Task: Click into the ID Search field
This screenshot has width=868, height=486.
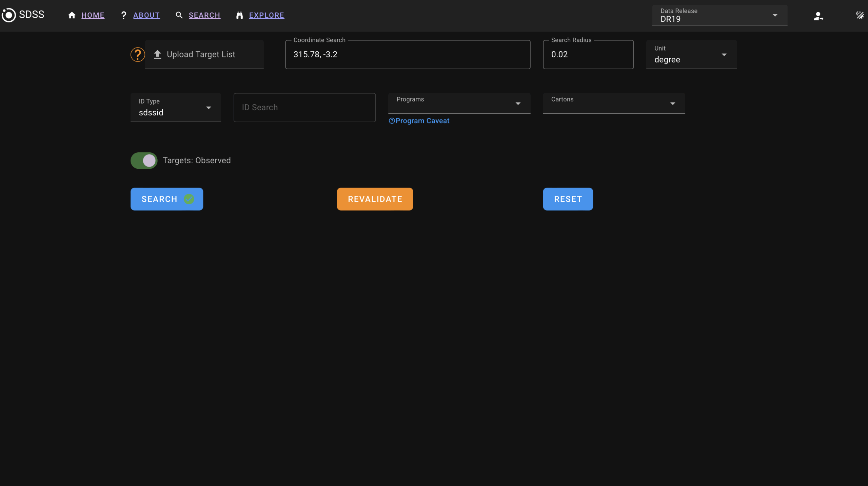Action: tap(304, 108)
